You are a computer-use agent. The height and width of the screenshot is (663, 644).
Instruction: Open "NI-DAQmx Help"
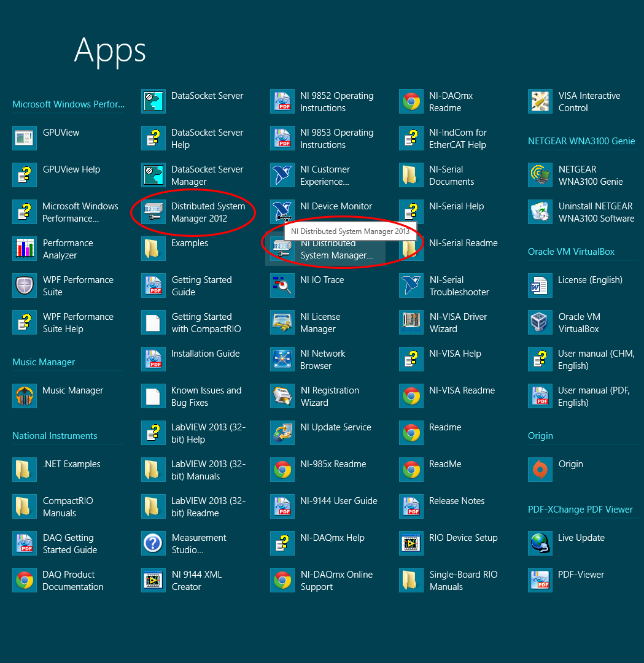(x=317, y=543)
